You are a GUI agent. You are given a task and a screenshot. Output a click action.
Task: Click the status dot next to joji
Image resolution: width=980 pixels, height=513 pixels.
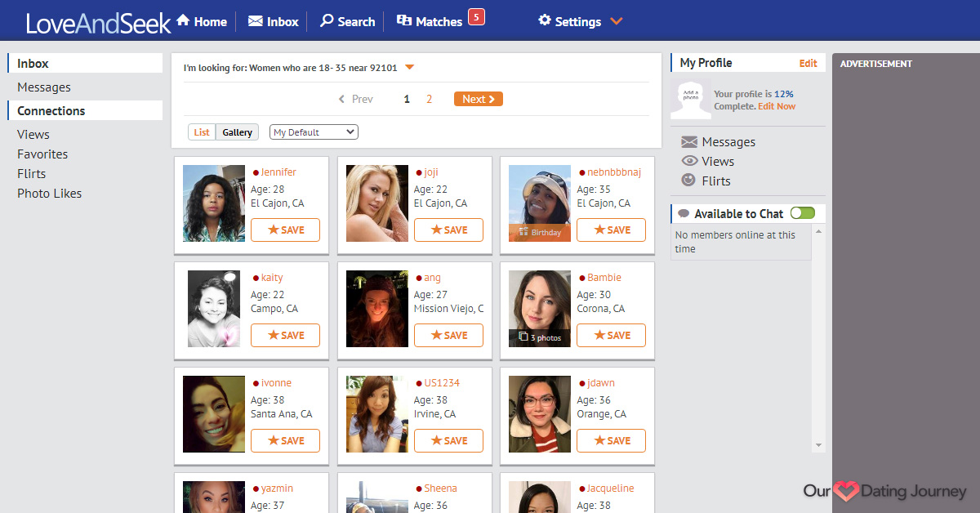tap(419, 173)
